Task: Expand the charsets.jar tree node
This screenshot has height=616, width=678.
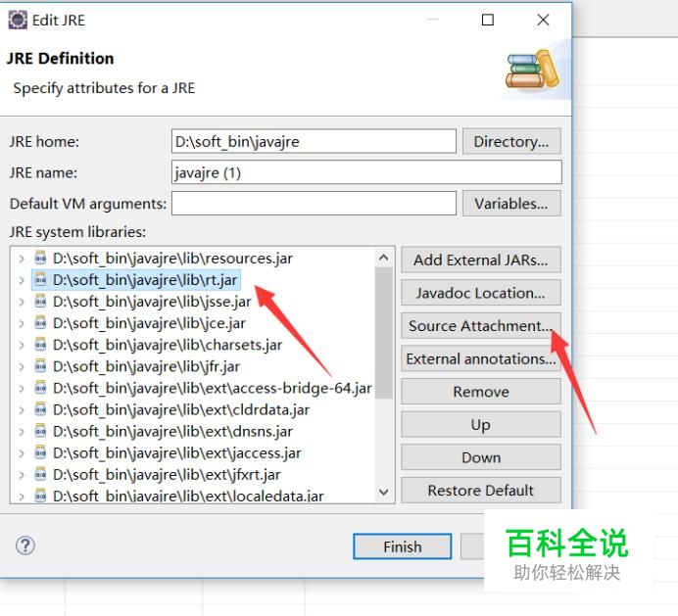Action: point(22,345)
